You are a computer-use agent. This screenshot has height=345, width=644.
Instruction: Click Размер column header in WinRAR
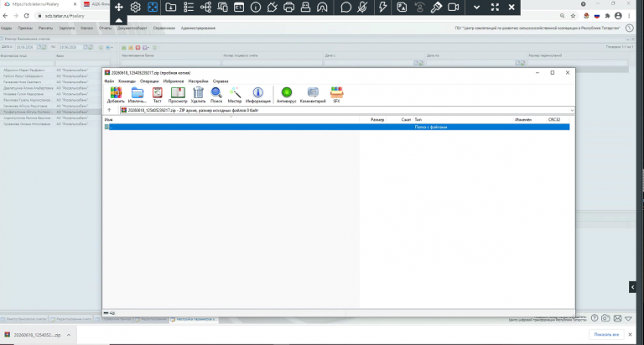click(x=373, y=120)
